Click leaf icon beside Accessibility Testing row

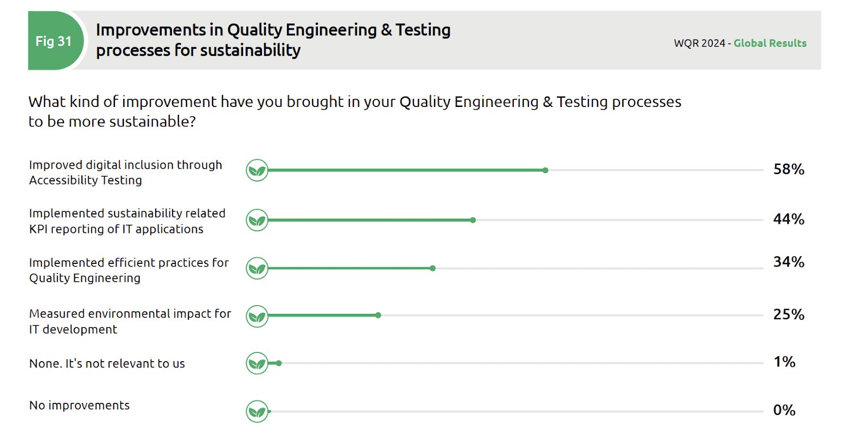[257, 170]
